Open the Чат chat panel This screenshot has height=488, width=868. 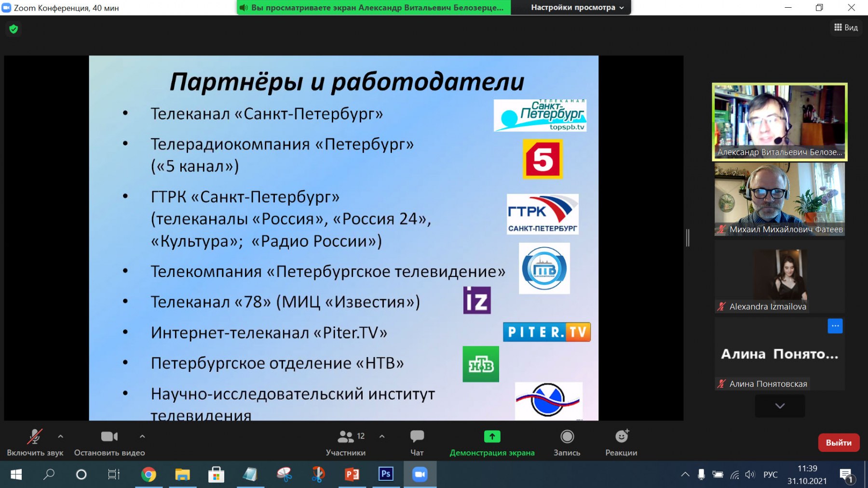(x=417, y=443)
